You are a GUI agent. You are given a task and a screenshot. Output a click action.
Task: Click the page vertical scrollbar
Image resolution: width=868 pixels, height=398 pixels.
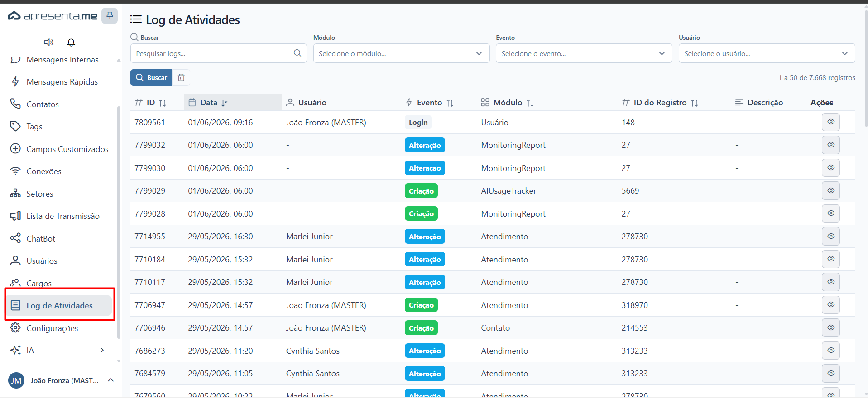coord(866,68)
